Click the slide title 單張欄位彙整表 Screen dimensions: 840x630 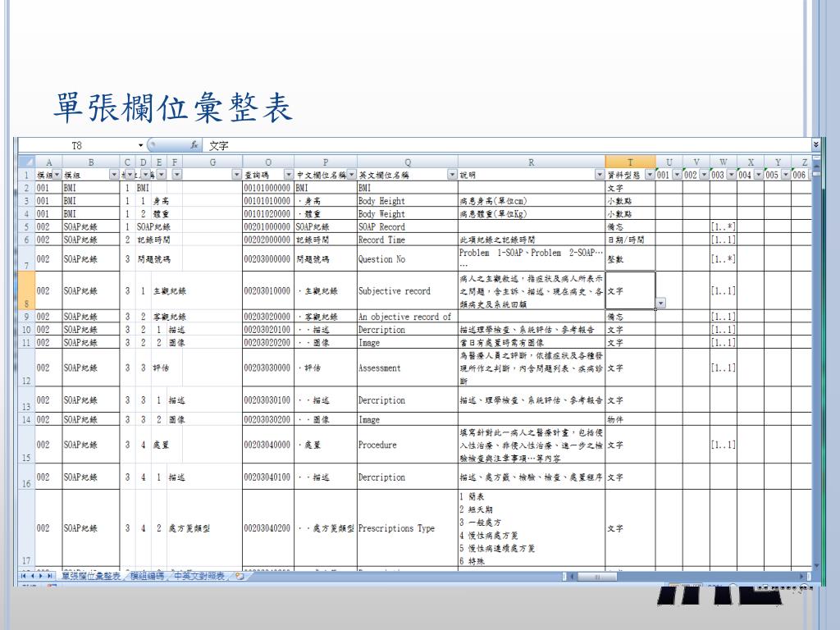[173, 107]
